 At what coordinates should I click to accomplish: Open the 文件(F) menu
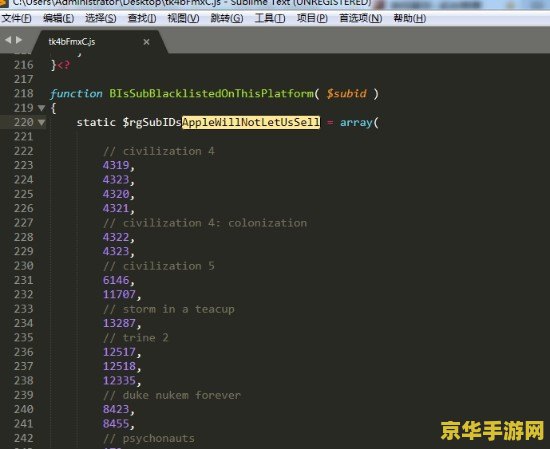pos(16,18)
